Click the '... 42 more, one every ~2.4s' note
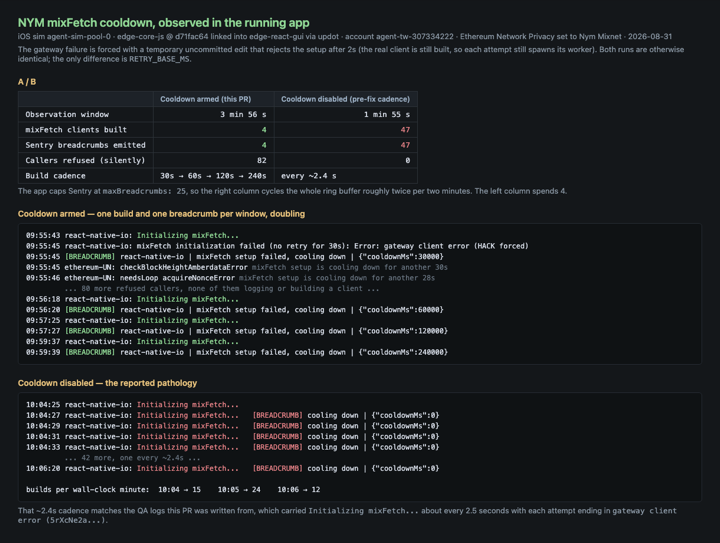720x543 pixels. [132, 458]
